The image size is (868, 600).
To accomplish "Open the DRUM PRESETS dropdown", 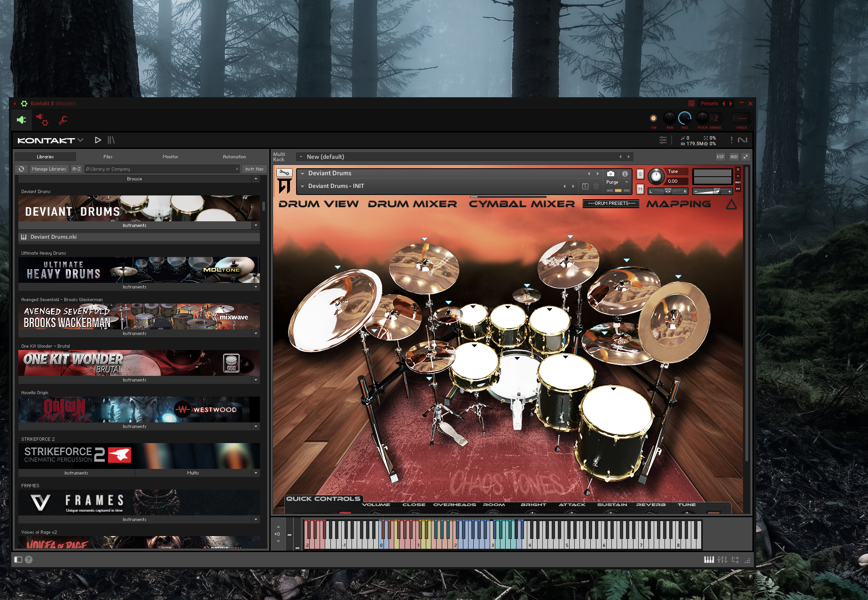I will click(x=611, y=203).
